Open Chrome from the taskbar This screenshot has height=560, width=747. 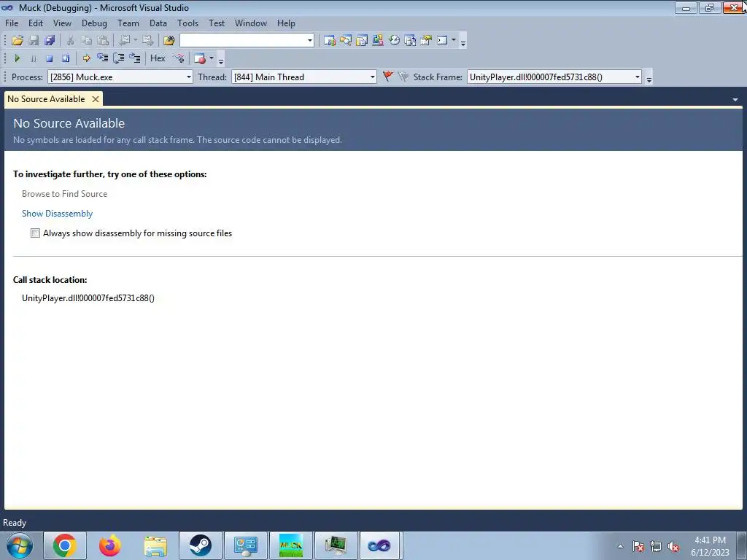(x=65, y=545)
